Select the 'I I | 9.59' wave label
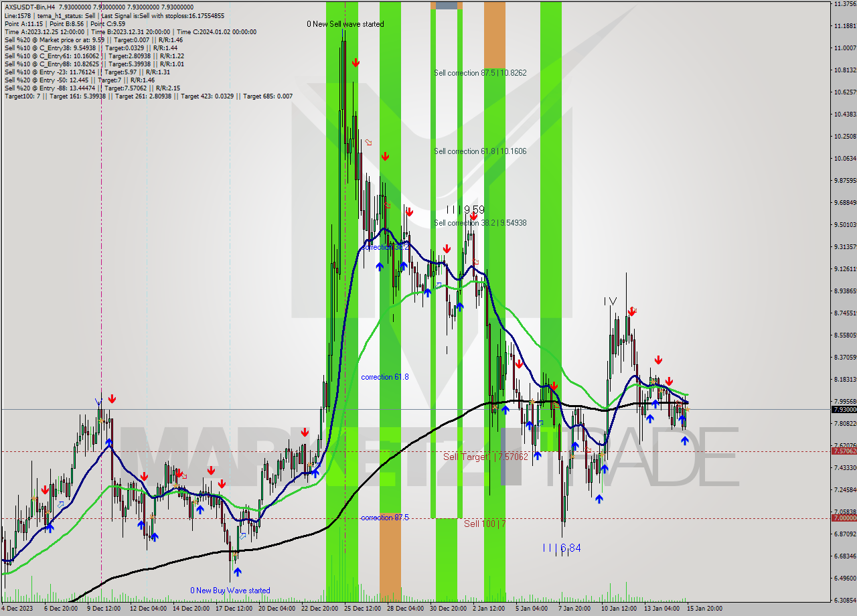Screen dimensions: 857x616 pos(465,210)
